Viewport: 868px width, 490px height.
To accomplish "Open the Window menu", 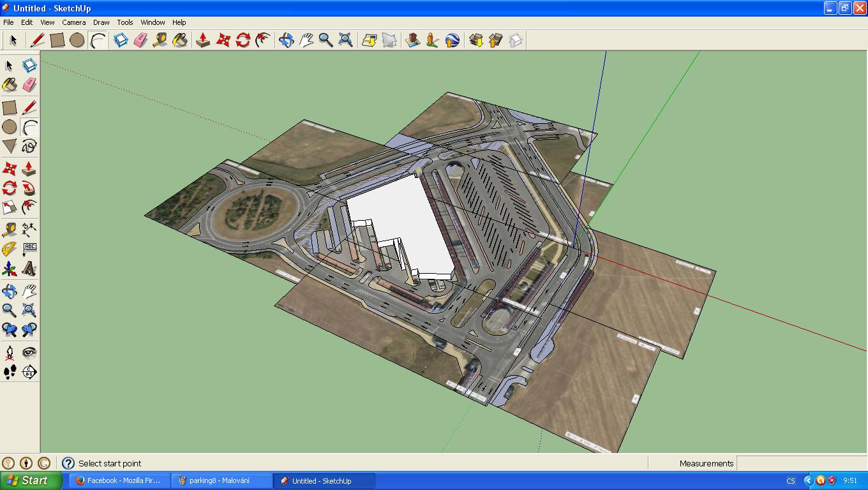I will coord(153,22).
